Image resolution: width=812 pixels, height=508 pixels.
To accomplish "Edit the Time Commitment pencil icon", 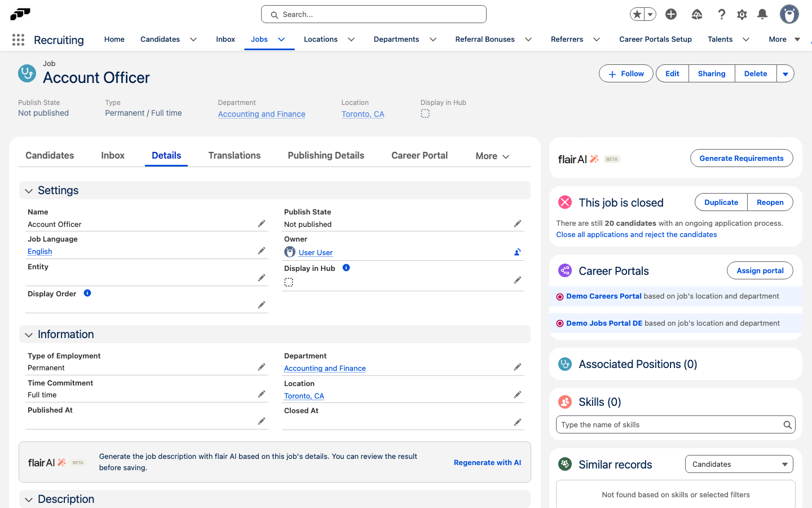I will click(262, 394).
